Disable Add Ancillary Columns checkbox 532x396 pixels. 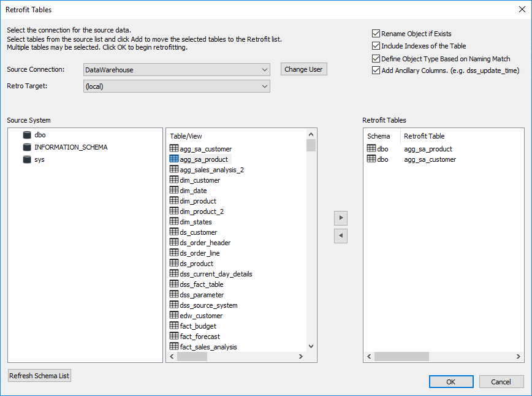point(376,70)
